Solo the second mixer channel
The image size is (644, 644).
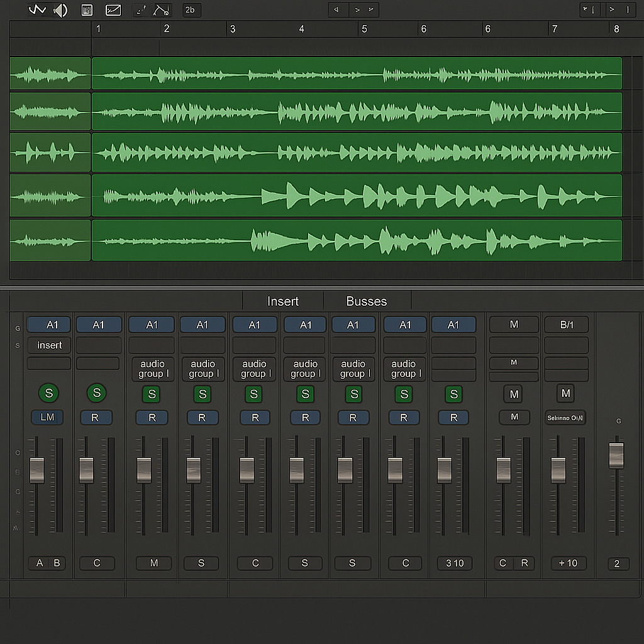[x=97, y=393]
